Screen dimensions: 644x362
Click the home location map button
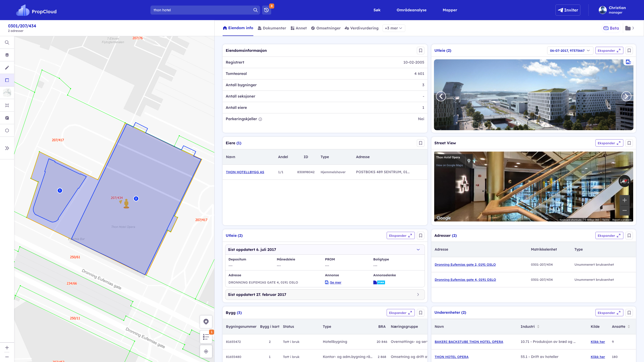point(206,322)
